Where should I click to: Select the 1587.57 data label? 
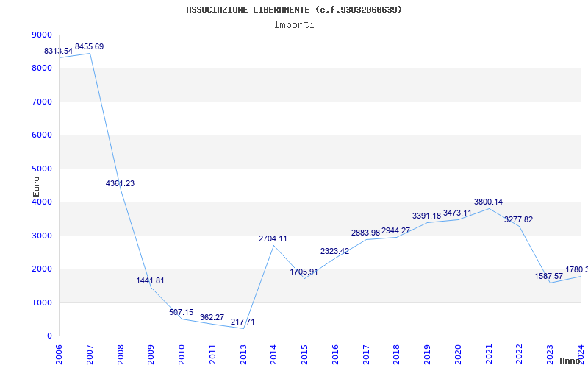coord(549,277)
